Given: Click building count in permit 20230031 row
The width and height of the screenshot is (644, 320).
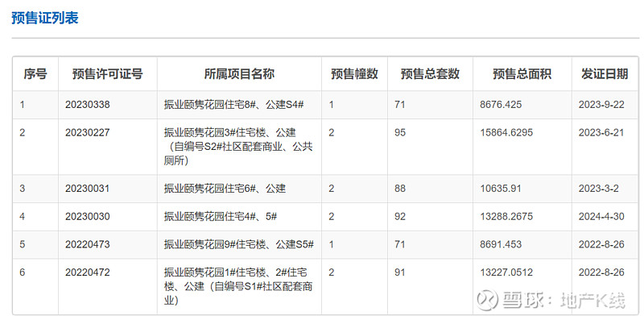Looking at the screenshot, I should 332,189.
